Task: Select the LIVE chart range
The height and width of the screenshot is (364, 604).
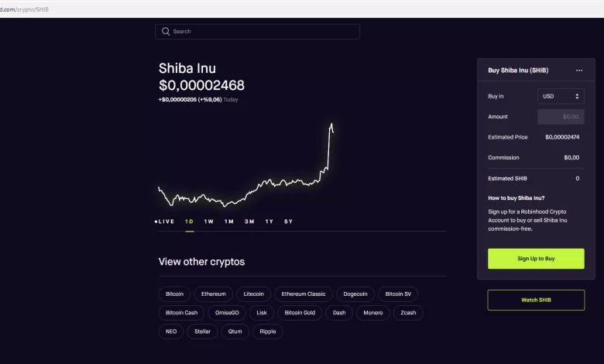Action: 166,221
